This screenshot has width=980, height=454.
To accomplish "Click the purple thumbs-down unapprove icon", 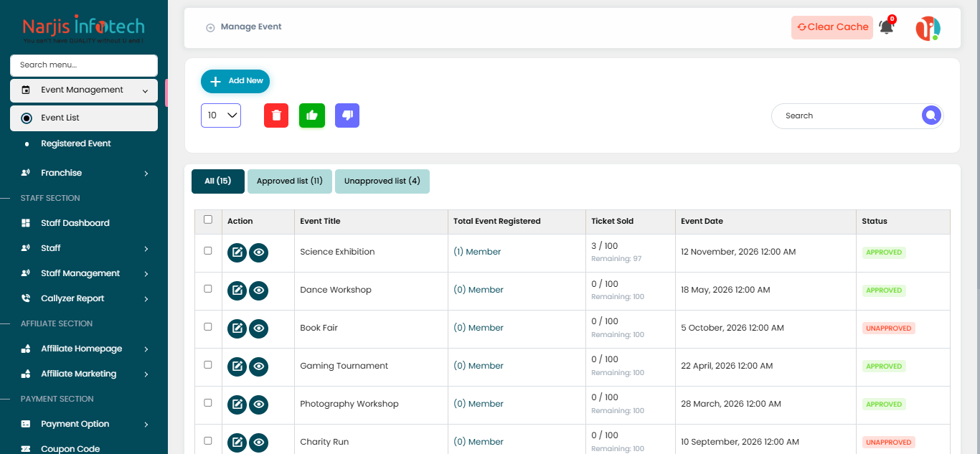I will click(347, 115).
